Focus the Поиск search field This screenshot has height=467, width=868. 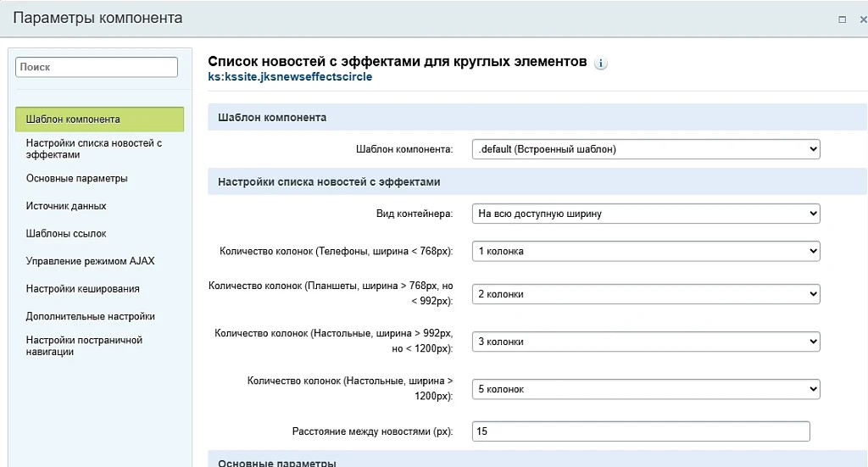point(97,67)
